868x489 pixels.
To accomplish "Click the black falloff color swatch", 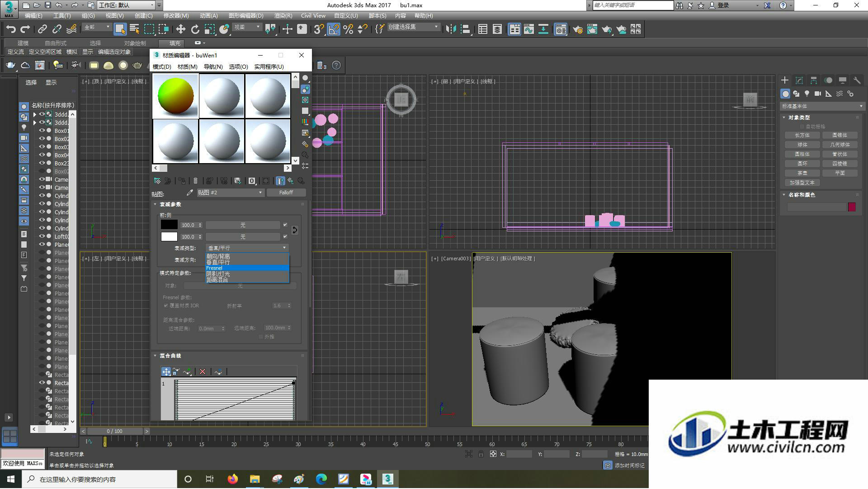I will click(x=169, y=225).
